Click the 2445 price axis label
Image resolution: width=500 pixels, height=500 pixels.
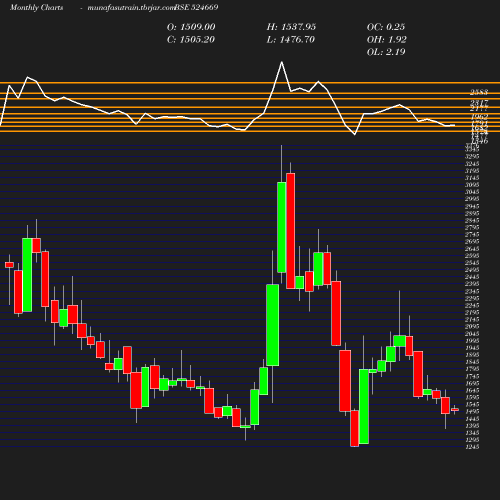click(x=472, y=277)
